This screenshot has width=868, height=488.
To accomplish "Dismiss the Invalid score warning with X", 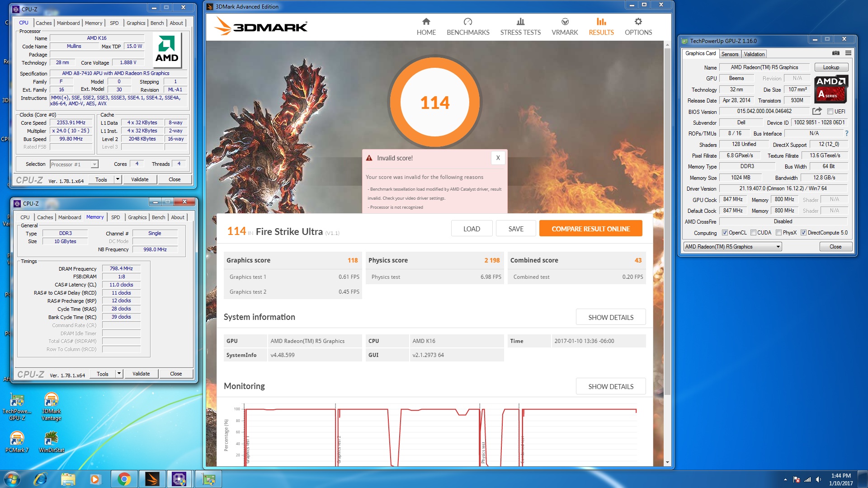I will pos(498,158).
